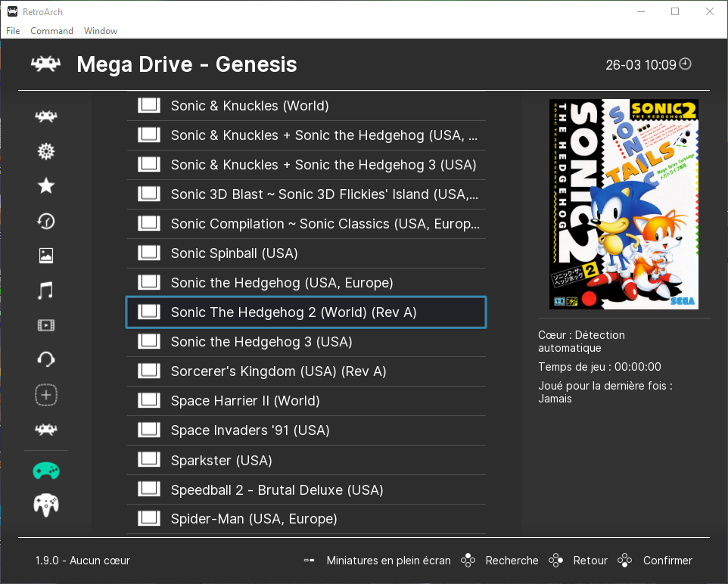Select Space Invaders '91 (USA)
This screenshot has width=728, height=584.
point(306,430)
